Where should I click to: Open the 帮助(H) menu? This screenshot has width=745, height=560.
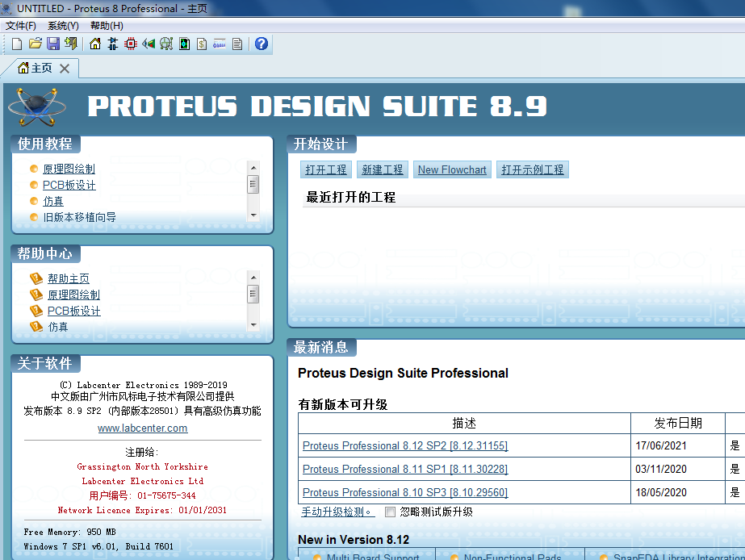(106, 25)
